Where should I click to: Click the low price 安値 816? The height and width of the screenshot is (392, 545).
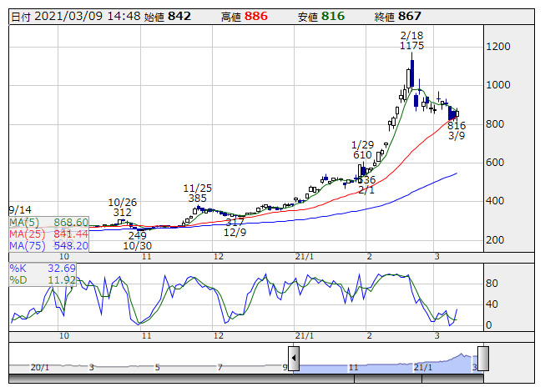click(x=334, y=17)
